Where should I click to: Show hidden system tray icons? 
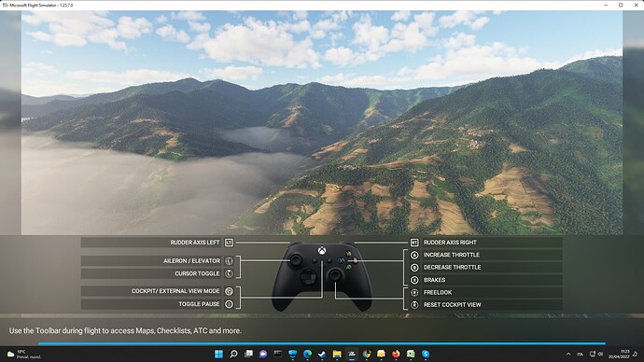point(568,355)
